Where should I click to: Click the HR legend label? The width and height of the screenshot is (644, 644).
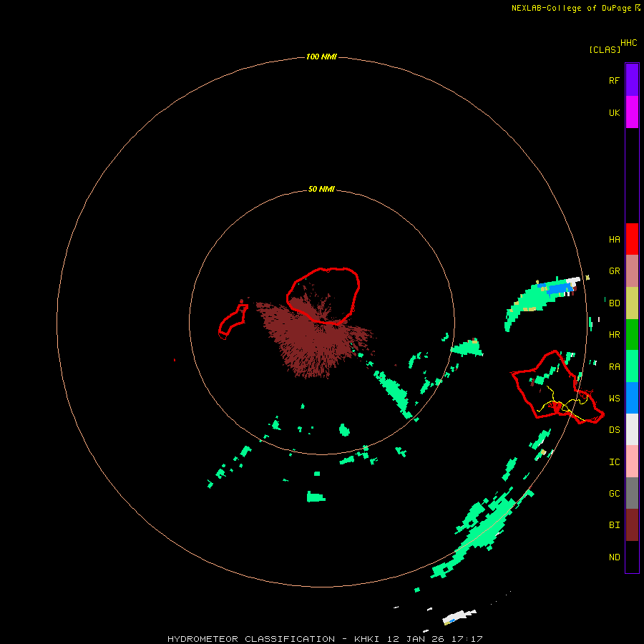pyautogui.click(x=614, y=334)
